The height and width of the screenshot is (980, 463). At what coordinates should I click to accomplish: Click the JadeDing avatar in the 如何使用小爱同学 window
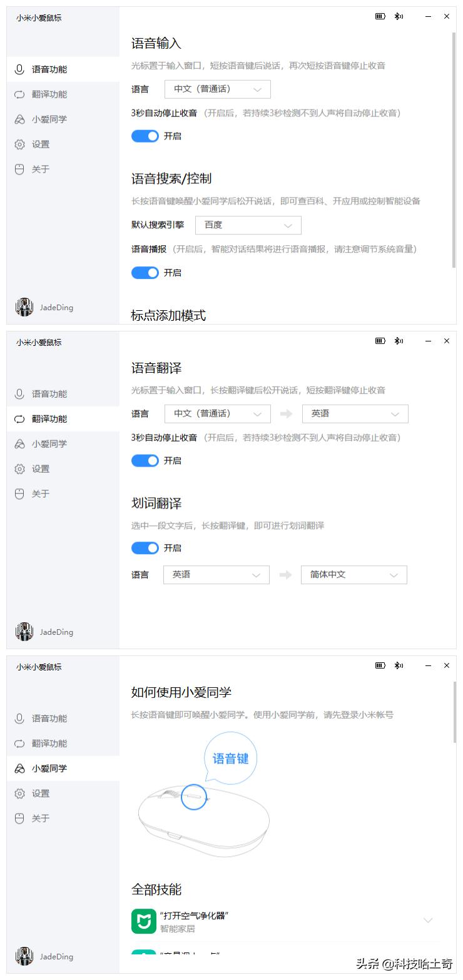[x=24, y=956]
